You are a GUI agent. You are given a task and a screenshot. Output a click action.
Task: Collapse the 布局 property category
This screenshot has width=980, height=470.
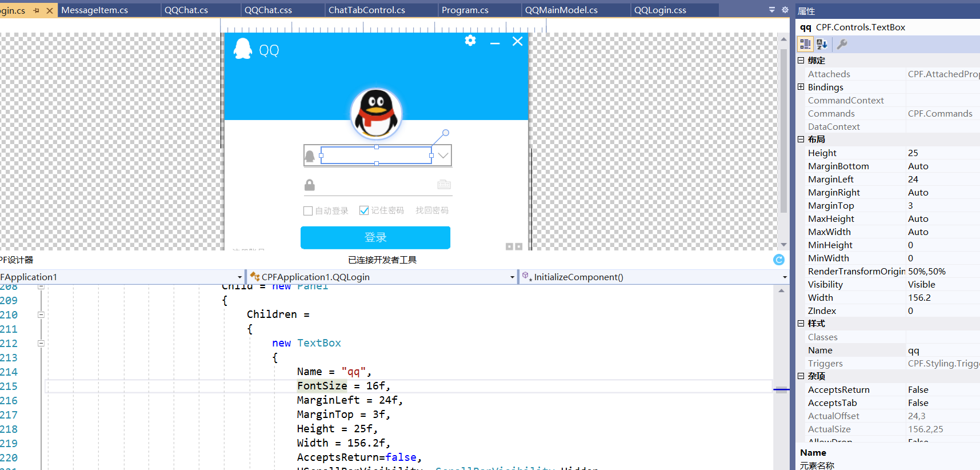coord(801,140)
